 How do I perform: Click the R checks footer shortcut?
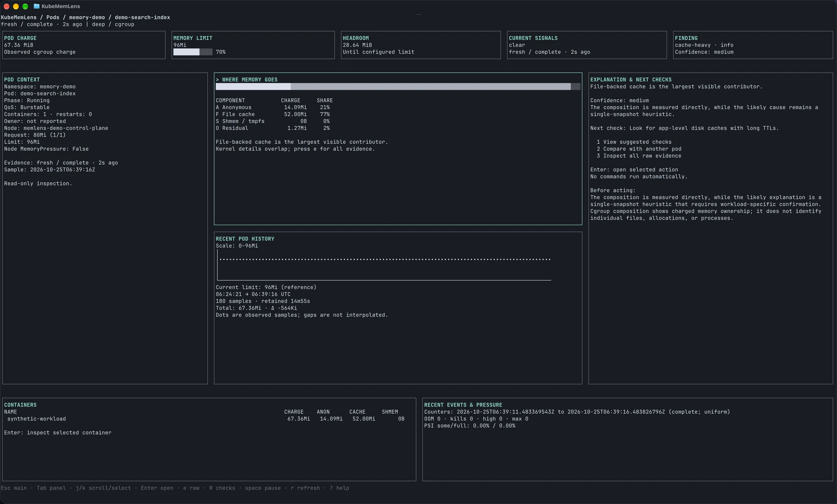pos(222,488)
